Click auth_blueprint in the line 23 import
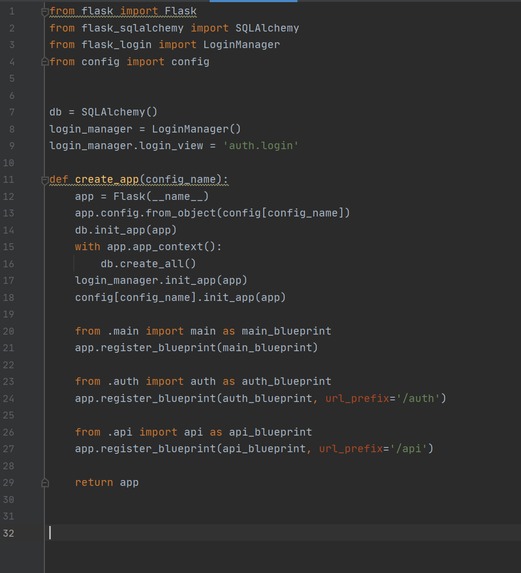521x573 pixels. pos(286,382)
